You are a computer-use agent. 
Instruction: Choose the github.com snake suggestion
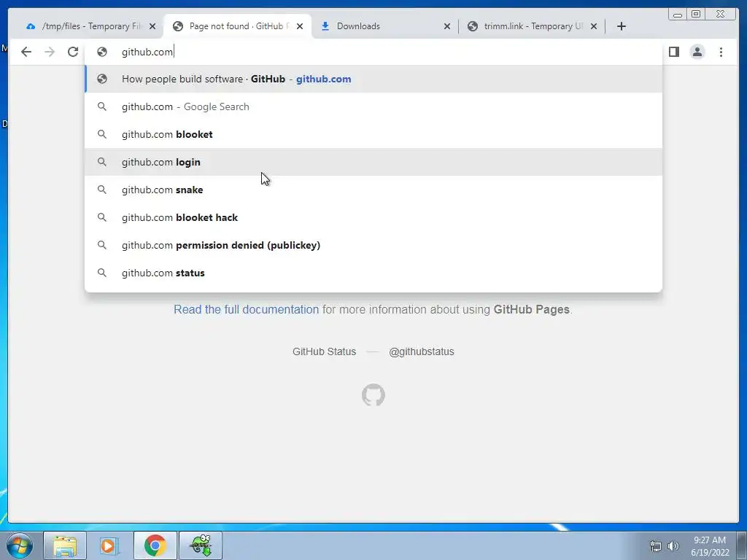[x=373, y=190]
